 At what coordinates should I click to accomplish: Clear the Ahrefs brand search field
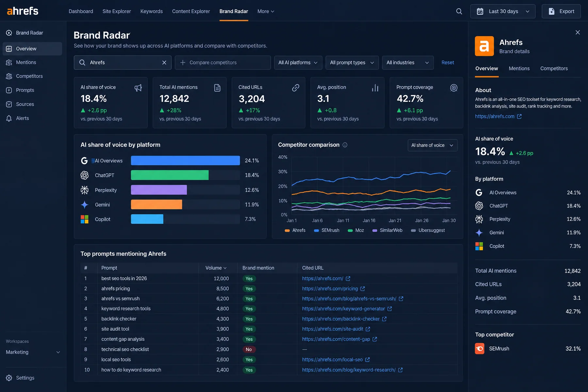coord(164,62)
